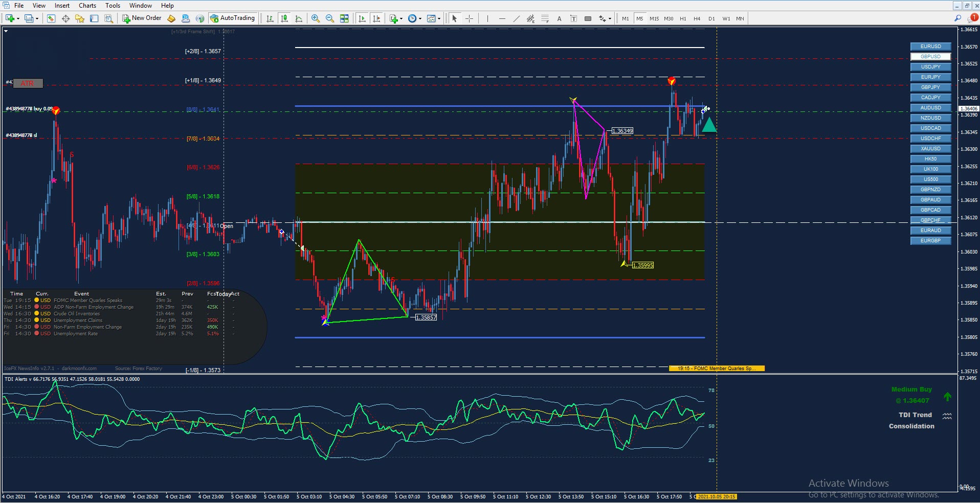The image size is (980, 503).
Task: Switch to H4 timeframe
Action: tap(697, 18)
